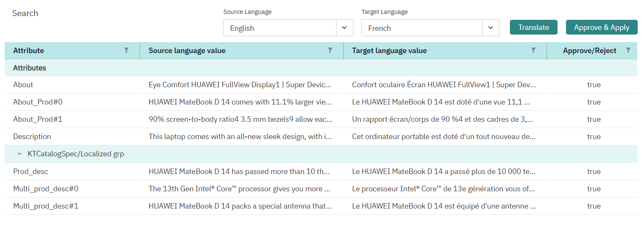Image resolution: width=644 pixels, height=241 pixels.
Task: Toggle approval value for Prod_desc row
Action: click(x=594, y=171)
